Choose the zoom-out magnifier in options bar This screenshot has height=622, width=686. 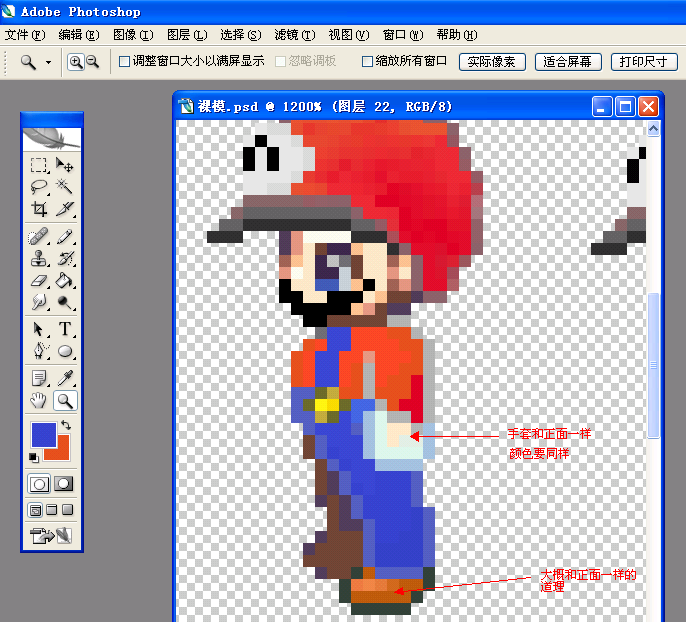point(92,62)
